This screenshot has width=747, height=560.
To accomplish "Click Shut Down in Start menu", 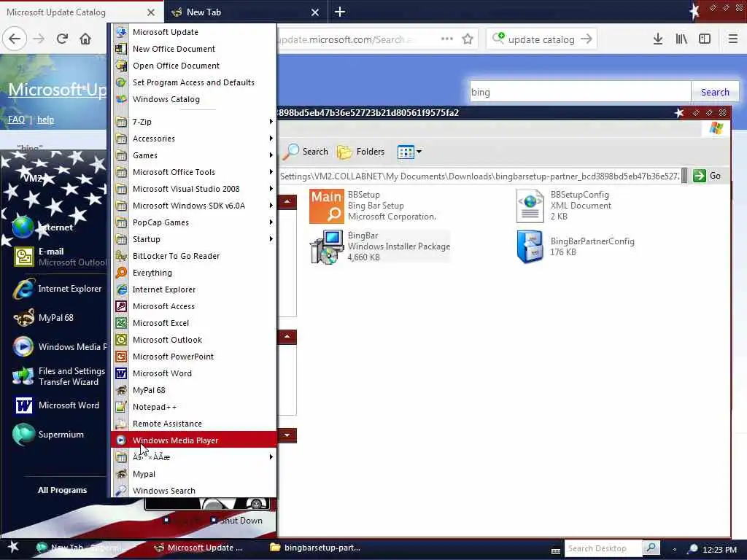I will point(237,521).
